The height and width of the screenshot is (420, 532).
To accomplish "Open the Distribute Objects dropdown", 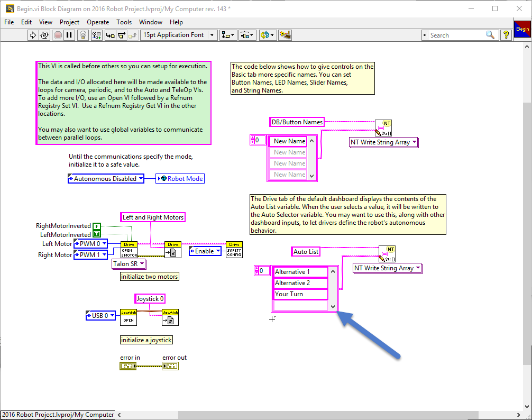I will click(x=247, y=35).
